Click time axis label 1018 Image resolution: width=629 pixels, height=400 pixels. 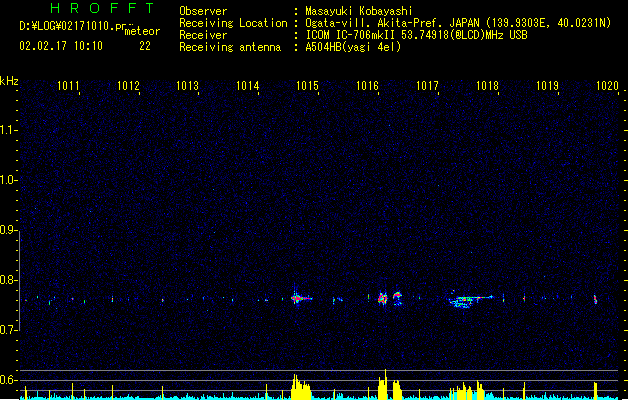pos(487,86)
